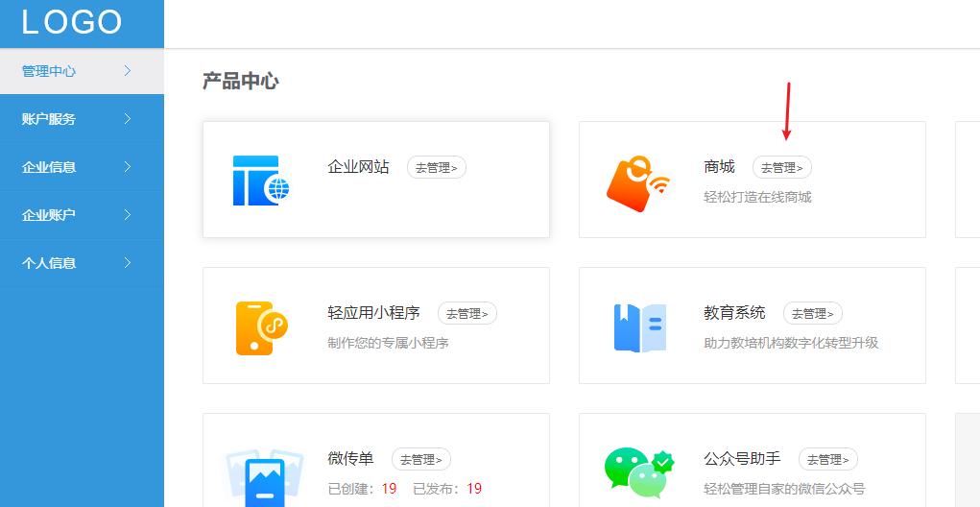Click the 已发布 count 19
This screenshot has height=507, width=980.
point(474,489)
